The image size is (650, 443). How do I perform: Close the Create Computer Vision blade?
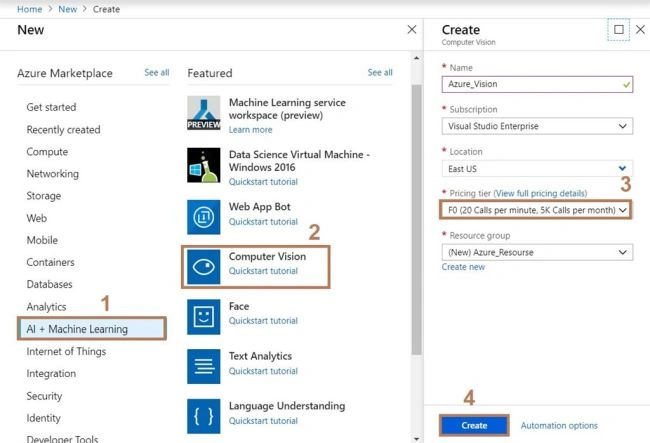point(640,29)
